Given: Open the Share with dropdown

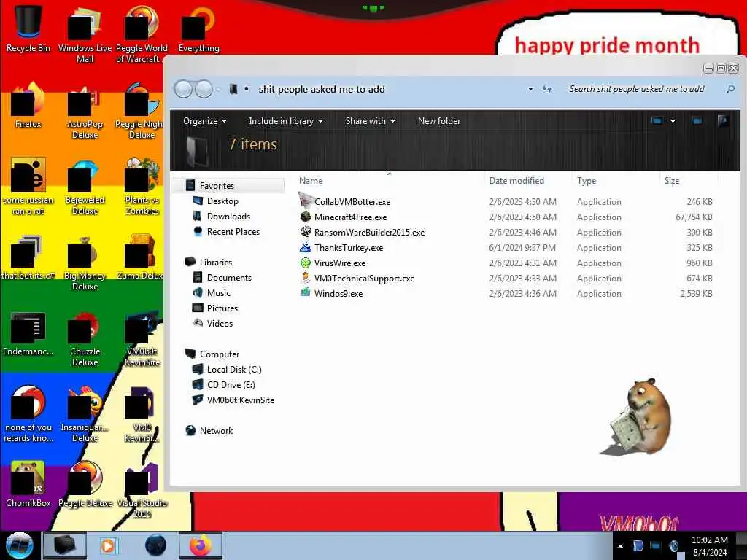Looking at the screenshot, I should coord(370,121).
